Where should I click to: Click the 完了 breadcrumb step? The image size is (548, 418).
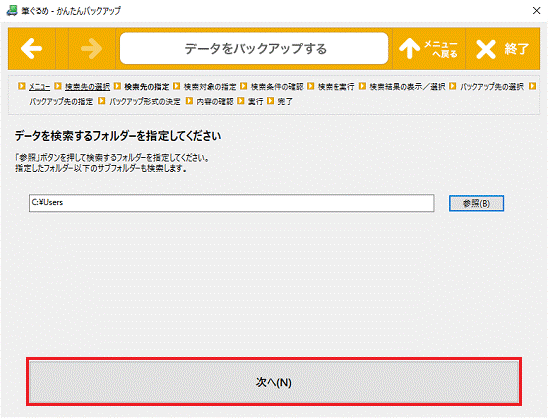(x=285, y=102)
